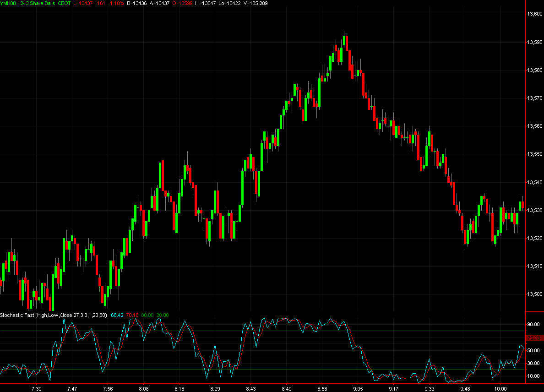544x392 pixels.
Task: Click the 9:33 time axis label
Action: pyautogui.click(x=430, y=389)
